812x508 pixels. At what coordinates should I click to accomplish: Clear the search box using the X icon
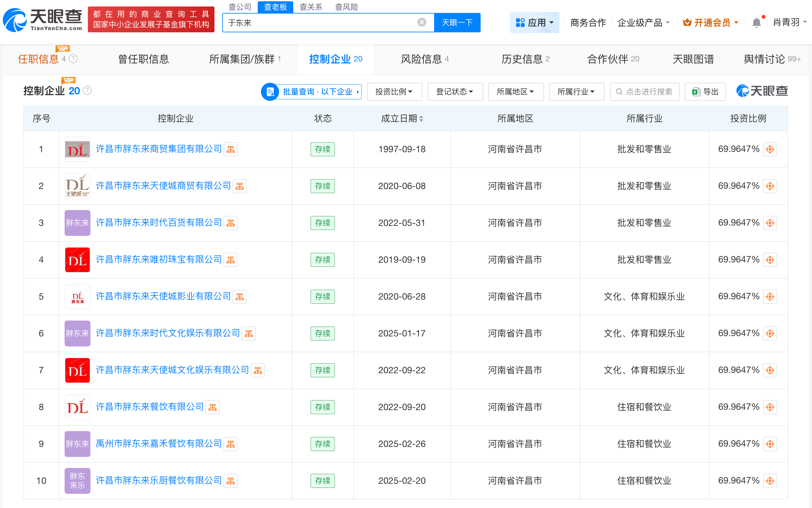(422, 22)
